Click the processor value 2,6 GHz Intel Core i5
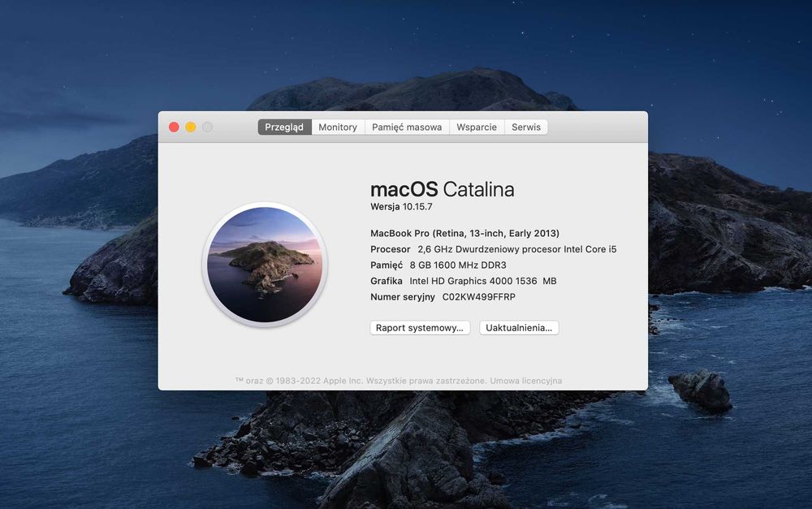The image size is (812, 509). coord(516,249)
